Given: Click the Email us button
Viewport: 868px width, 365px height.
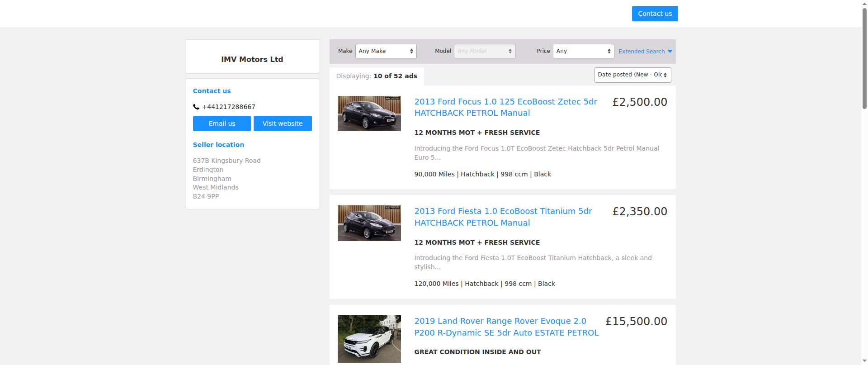Looking at the screenshot, I should (222, 123).
